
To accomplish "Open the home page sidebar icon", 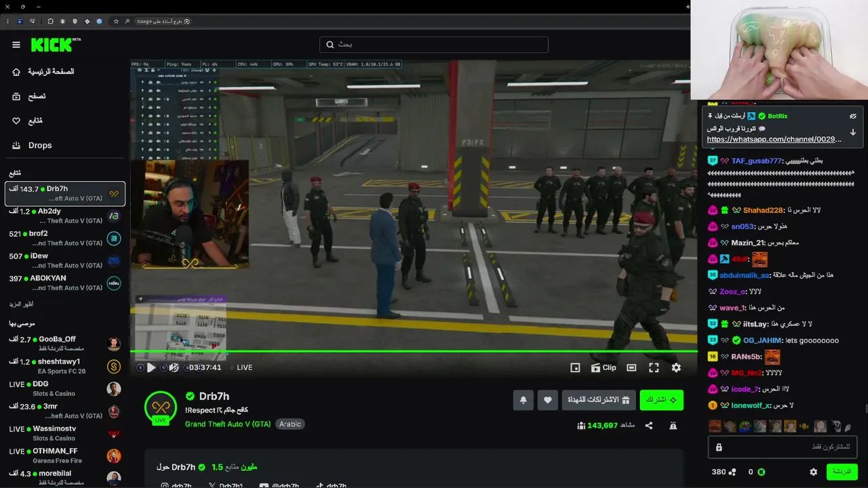I will pos(16,72).
